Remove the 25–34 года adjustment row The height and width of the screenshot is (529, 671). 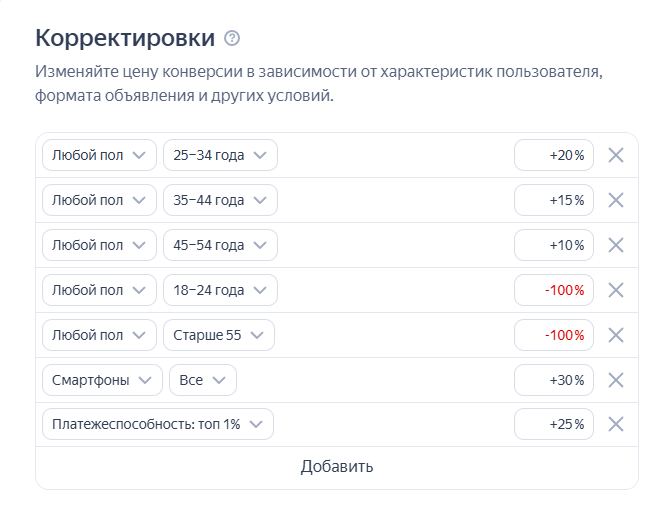tap(616, 155)
